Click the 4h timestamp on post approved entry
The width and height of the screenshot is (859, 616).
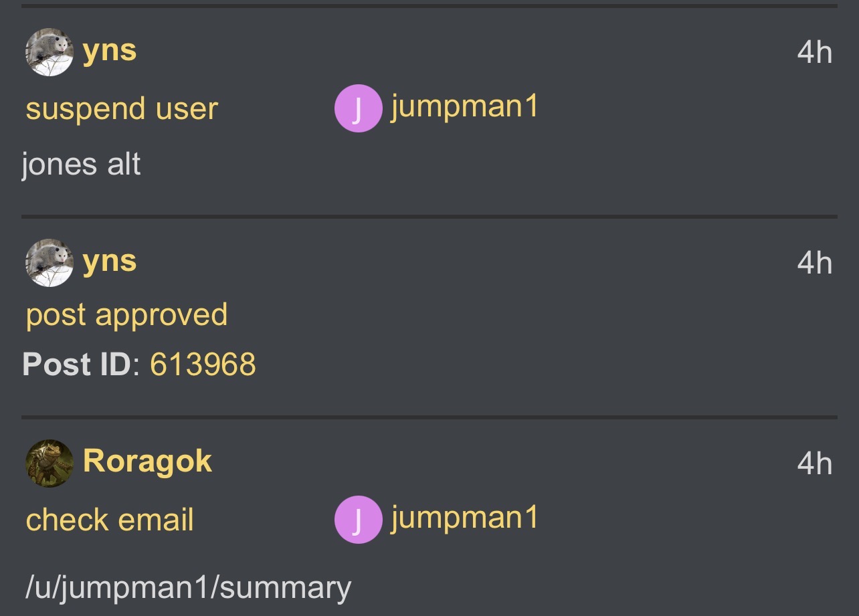(x=814, y=262)
